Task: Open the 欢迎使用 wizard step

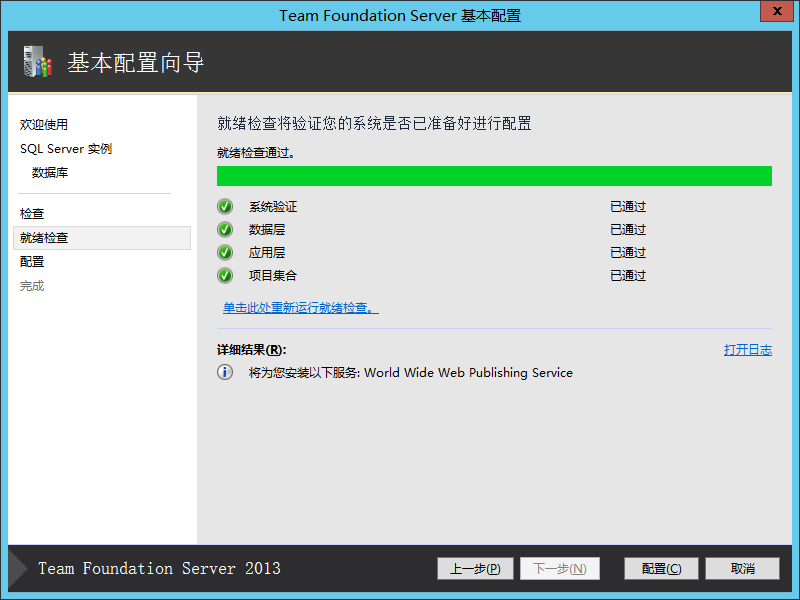Action: click(x=44, y=124)
